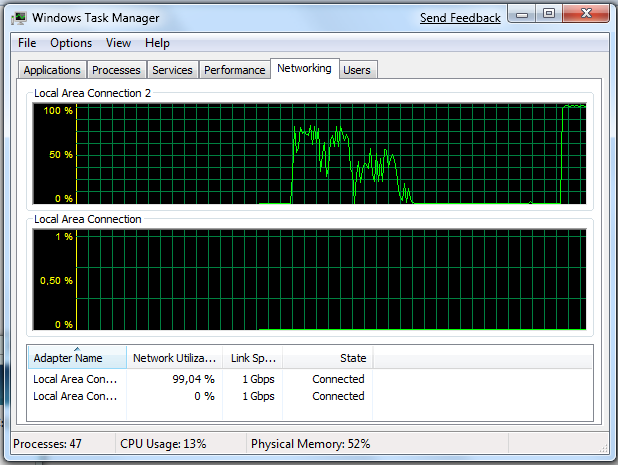
Task: Close the Windows Task Manager window
Action: tap(586, 14)
